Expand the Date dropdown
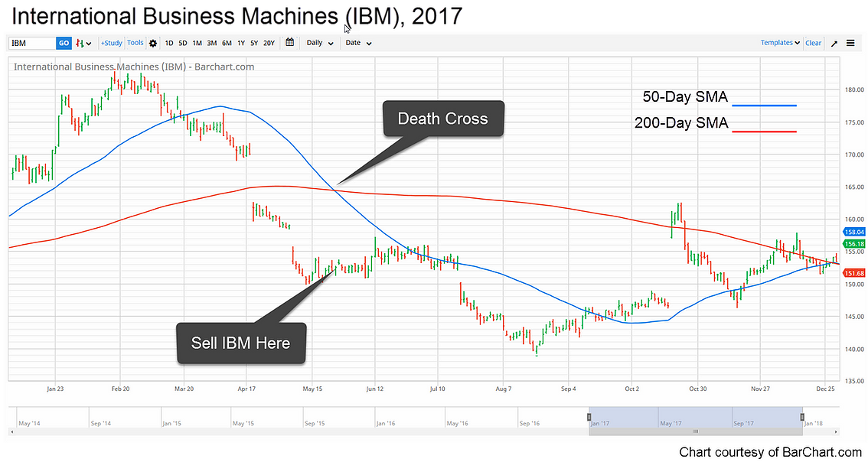Screen dimensions: 868x462 (358, 43)
